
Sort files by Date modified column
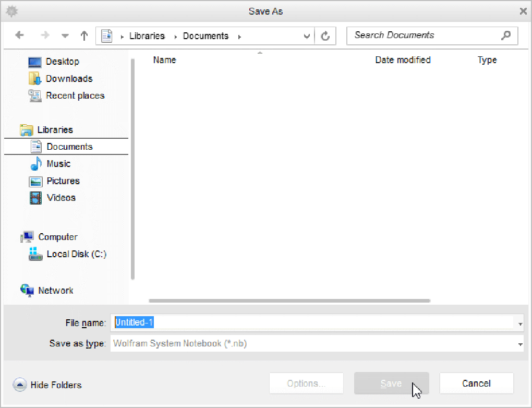tap(403, 60)
